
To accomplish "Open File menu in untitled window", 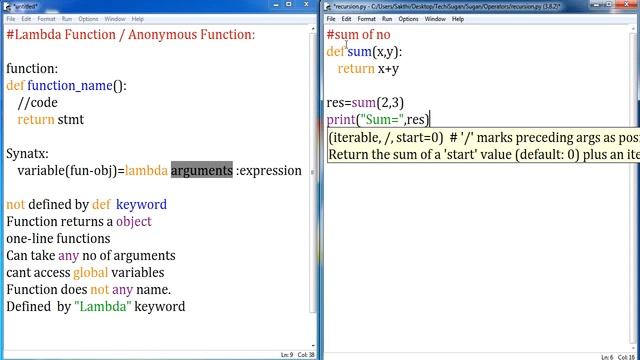I will (x=11, y=19).
